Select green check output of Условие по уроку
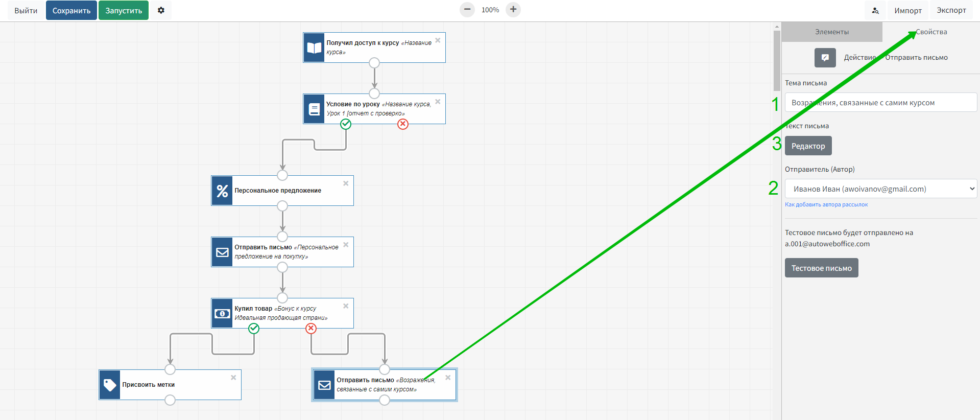 pos(346,124)
